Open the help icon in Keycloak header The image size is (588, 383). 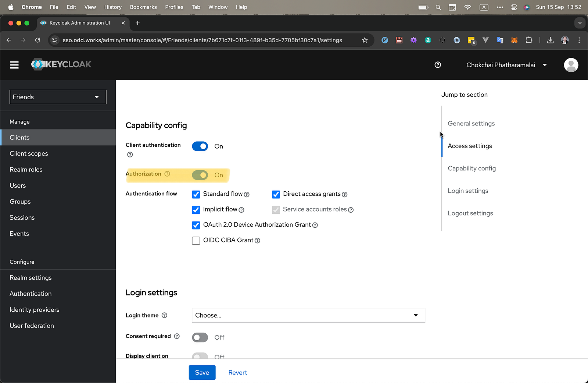(x=438, y=65)
